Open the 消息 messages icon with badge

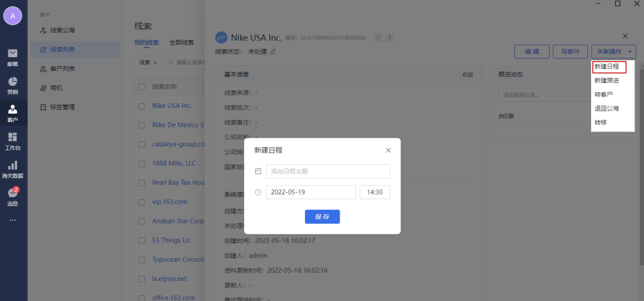[x=13, y=196]
